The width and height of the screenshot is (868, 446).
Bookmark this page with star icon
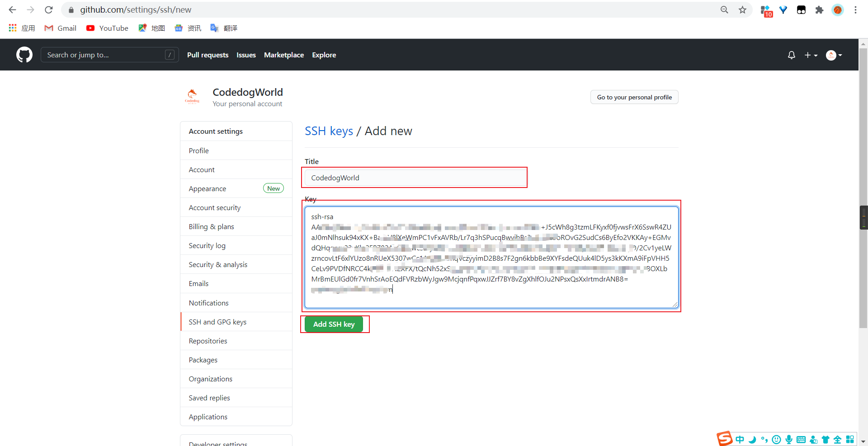point(742,10)
